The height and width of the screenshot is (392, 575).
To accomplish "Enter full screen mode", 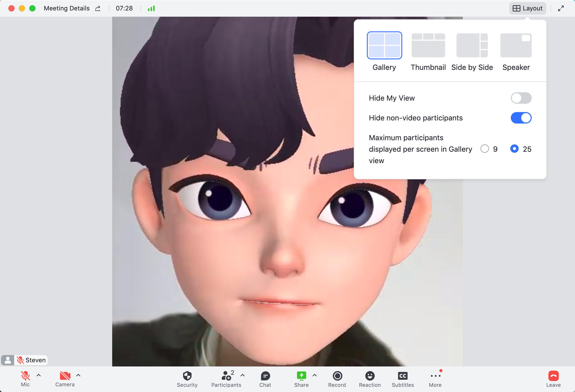I will click(561, 8).
